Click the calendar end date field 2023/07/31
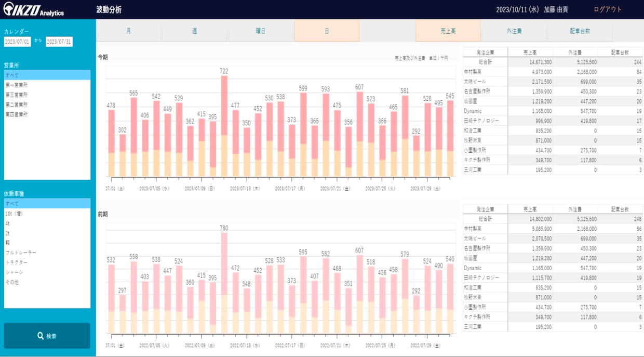This screenshot has height=357, width=644. tap(59, 42)
